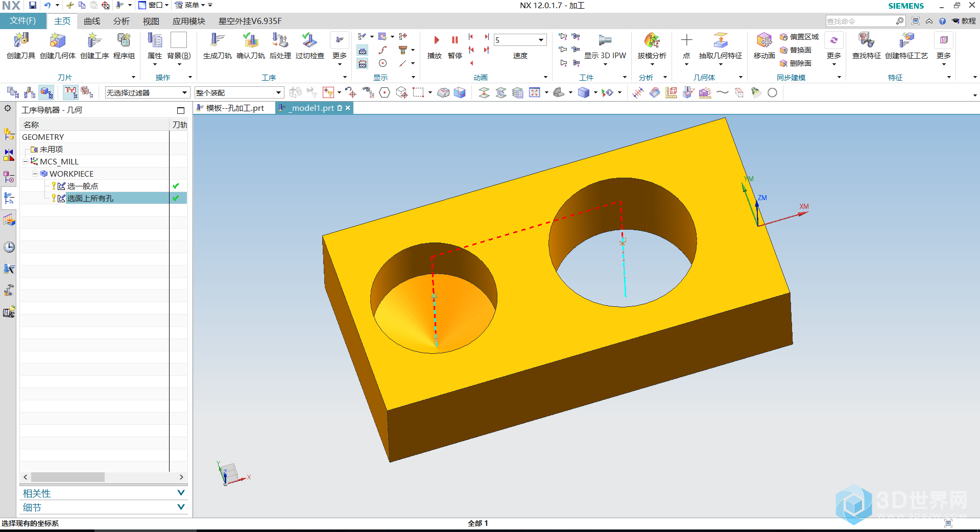Open the History clock tab in the resource bar
980x532 pixels.
pyautogui.click(x=9, y=248)
